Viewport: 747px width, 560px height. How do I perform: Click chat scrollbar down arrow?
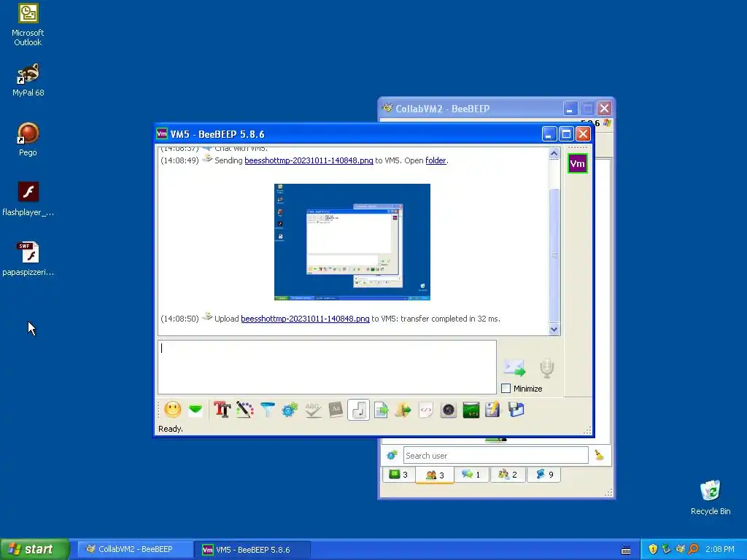click(554, 329)
